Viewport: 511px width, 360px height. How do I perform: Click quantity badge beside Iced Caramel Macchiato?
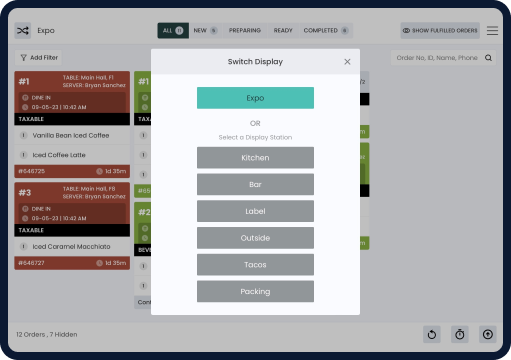(23, 247)
